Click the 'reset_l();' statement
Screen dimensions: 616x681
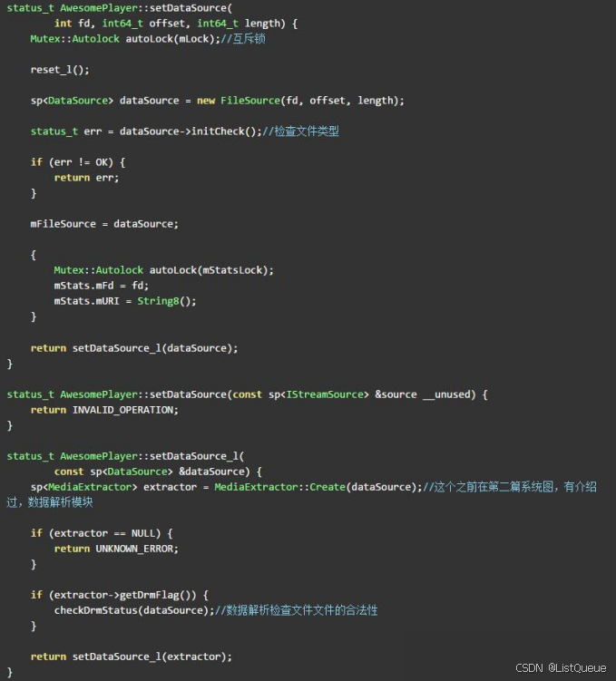click(x=60, y=70)
